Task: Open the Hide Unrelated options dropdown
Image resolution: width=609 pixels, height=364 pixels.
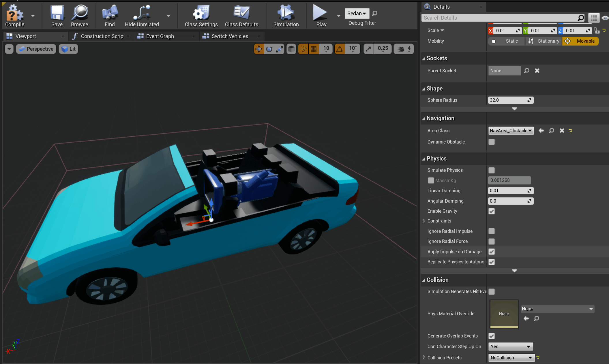Action: (x=168, y=16)
